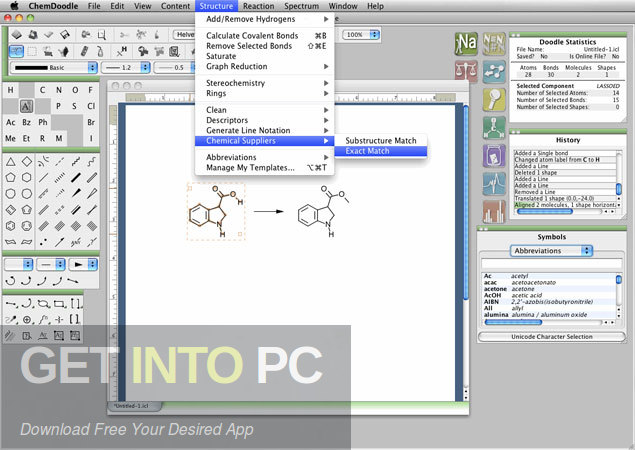Open the Abbreviations symbols dropdown
The height and width of the screenshot is (450, 635).
click(551, 251)
